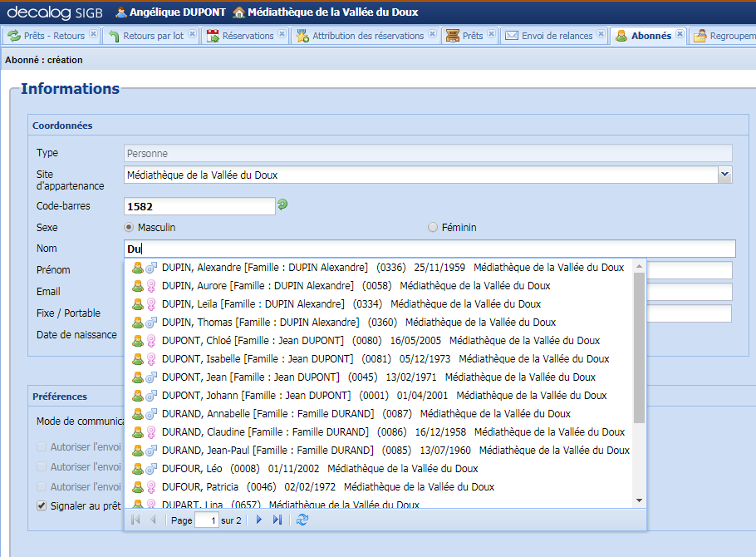This screenshot has width=756, height=557.
Task: Close the Envoi de relances tab
Action: coord(601,35)
